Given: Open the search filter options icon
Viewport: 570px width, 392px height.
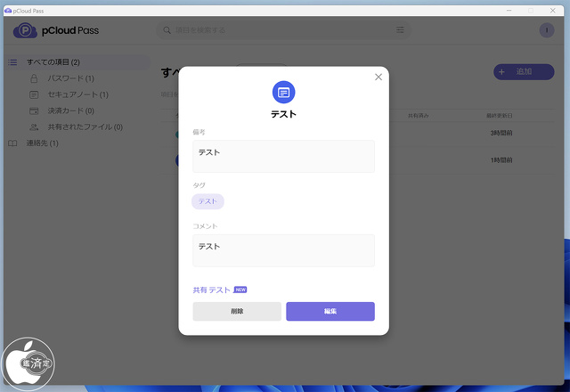Looking at the screenshot, I should [x=400, y=29].
